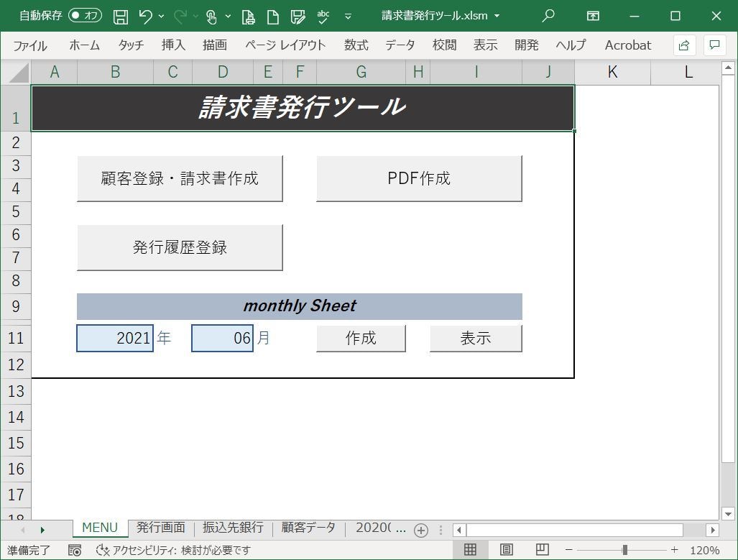The height and width of the screenshot is (560, 738).
Task: Switch to the 挿入 ribbon tab
Action: click(x=173, y=45)
